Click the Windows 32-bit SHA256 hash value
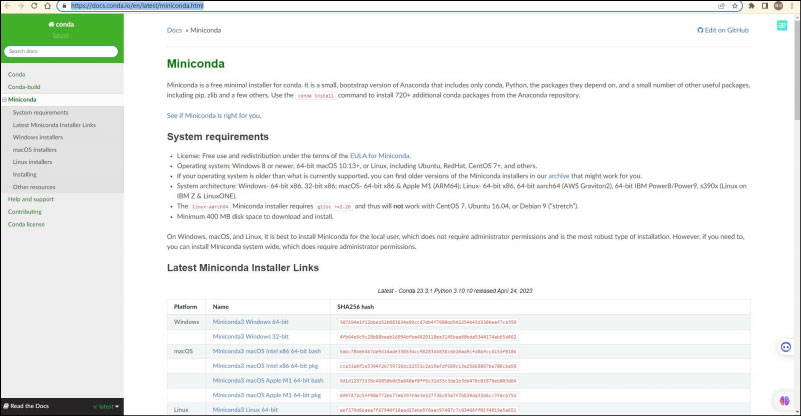Screen dimensions: 801x416 pyautogui.click(x=428, y=337)
